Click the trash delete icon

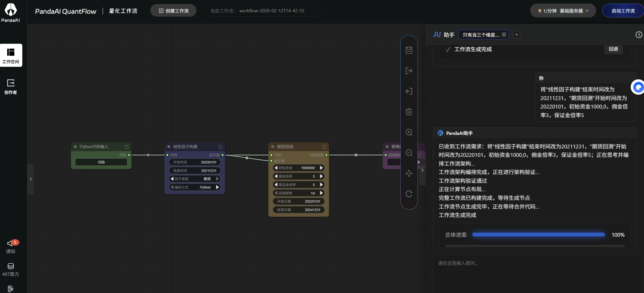(409, 112)
